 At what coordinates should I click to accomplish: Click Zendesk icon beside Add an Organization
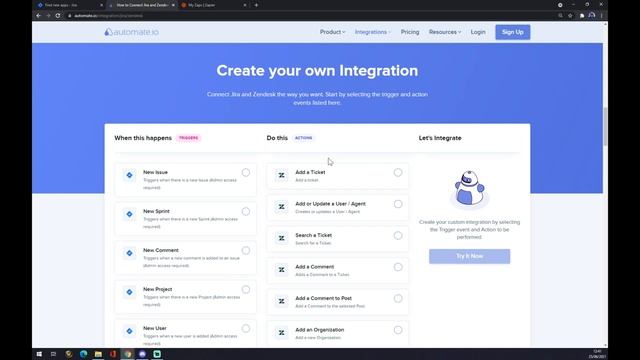pos(282,333)
